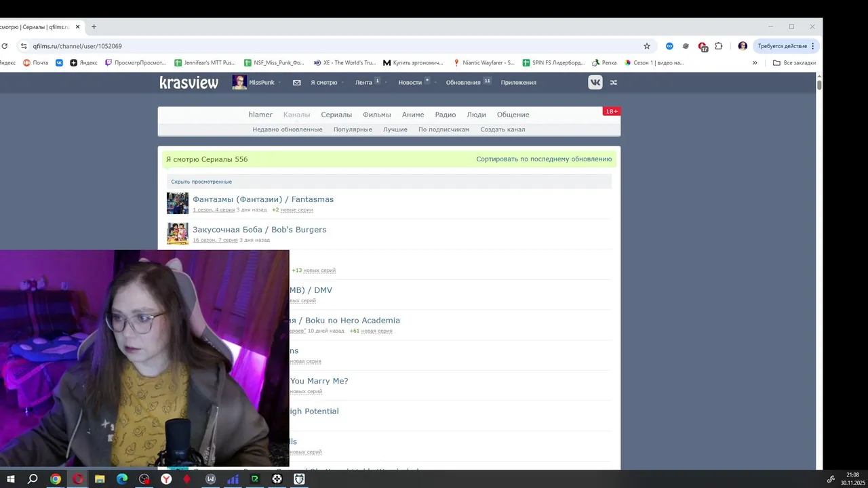Switch to Chrome in the taskbar
This screenshot has height=488, width=868.
[x=56, y=479]
